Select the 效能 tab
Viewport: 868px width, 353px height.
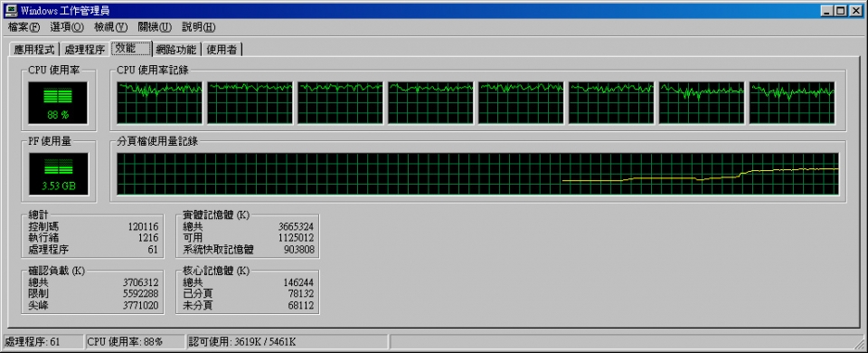coord(130,48)
